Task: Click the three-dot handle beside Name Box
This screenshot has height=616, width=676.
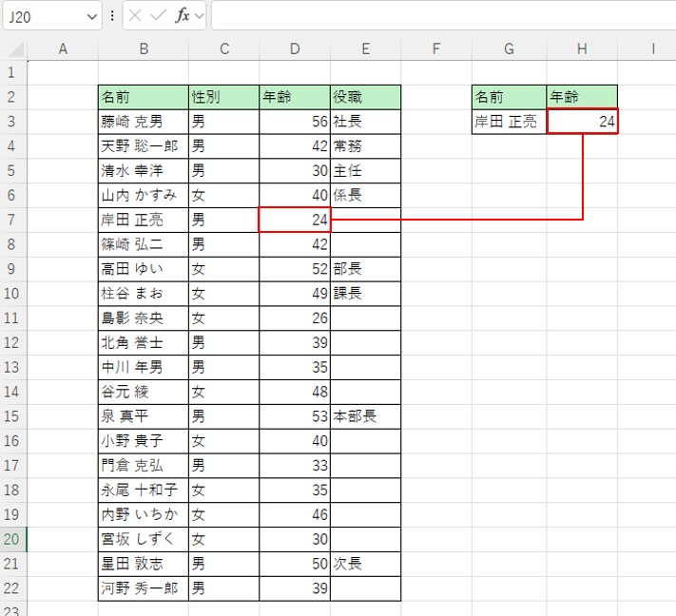Action: coord(112,16)
